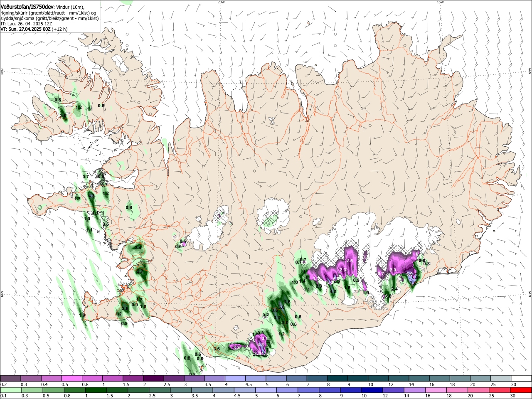The image size is (532, 399).
Task: Click the white swatch labelled 30 in upper legend
Action: pos(521,379)
